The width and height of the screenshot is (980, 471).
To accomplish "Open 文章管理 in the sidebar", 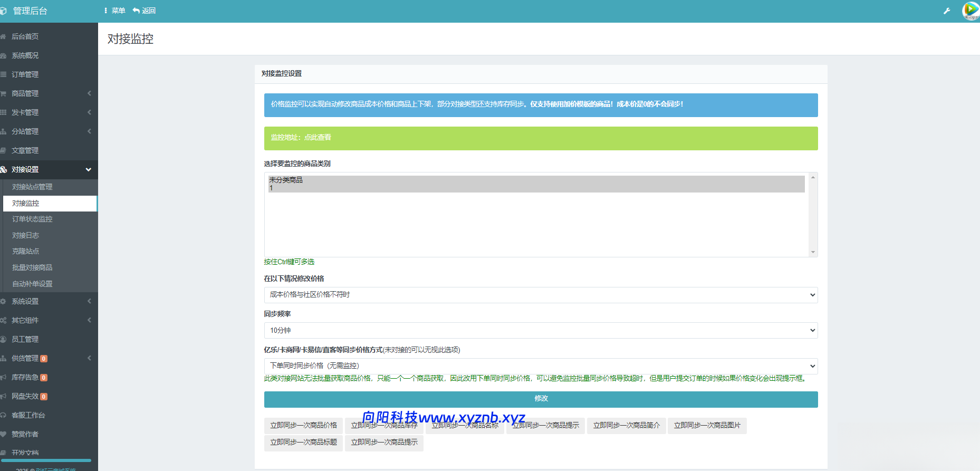I will pyautogui.click(x=49, y=150).
